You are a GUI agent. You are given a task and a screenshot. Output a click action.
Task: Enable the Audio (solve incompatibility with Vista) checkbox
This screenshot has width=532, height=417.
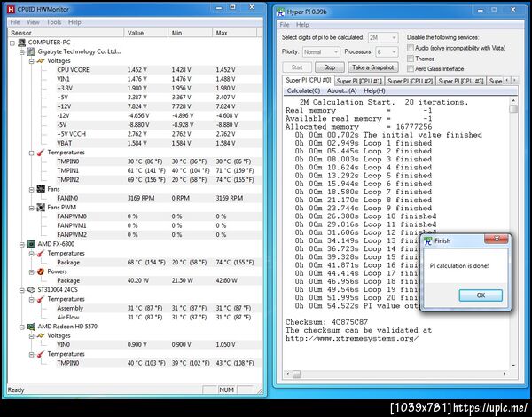click(x=411, y=48)
